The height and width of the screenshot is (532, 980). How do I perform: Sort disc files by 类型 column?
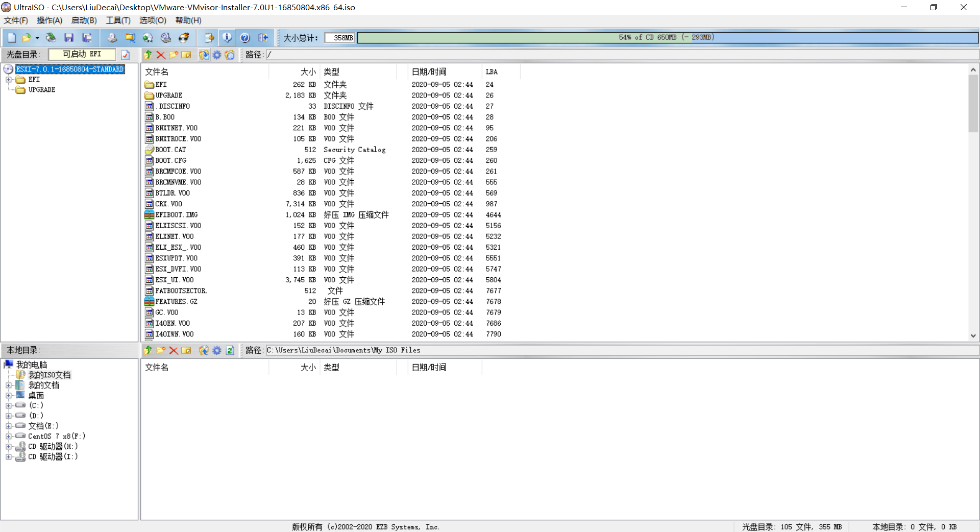pos(358,72)
